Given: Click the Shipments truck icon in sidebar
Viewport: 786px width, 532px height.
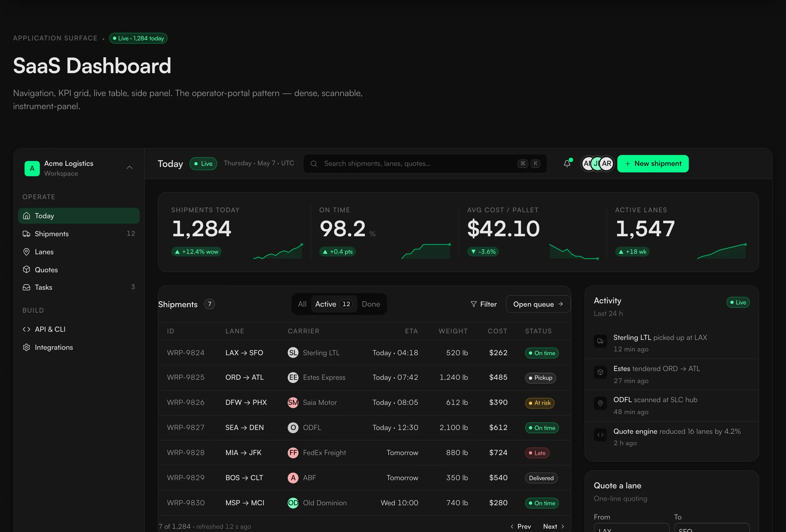Looking at the screenshot, I should tap(27, 233).
